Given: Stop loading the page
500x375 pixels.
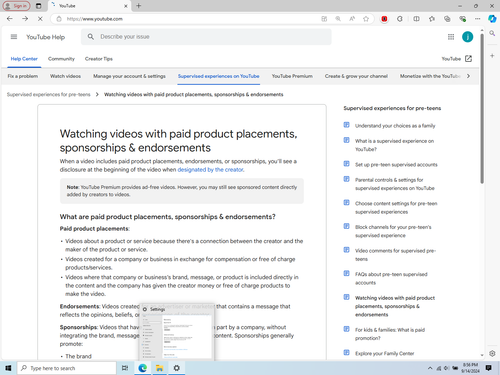Looking at the screenshot, I should pyautogui.click(x=40, y=19).
